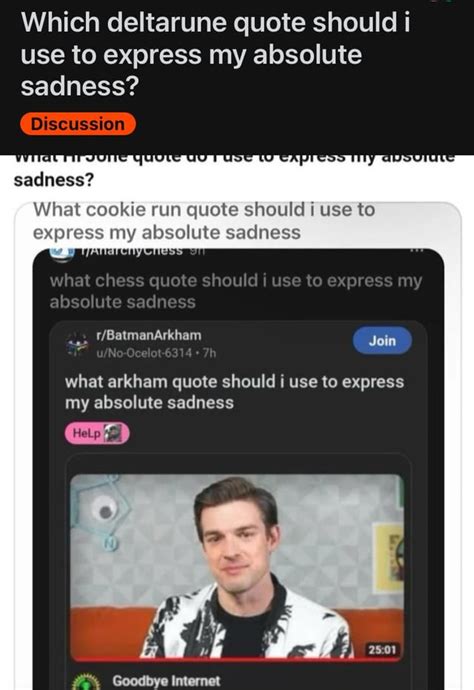
Task: Click the 7h post timestamp
Action: [x=209, y=353]
